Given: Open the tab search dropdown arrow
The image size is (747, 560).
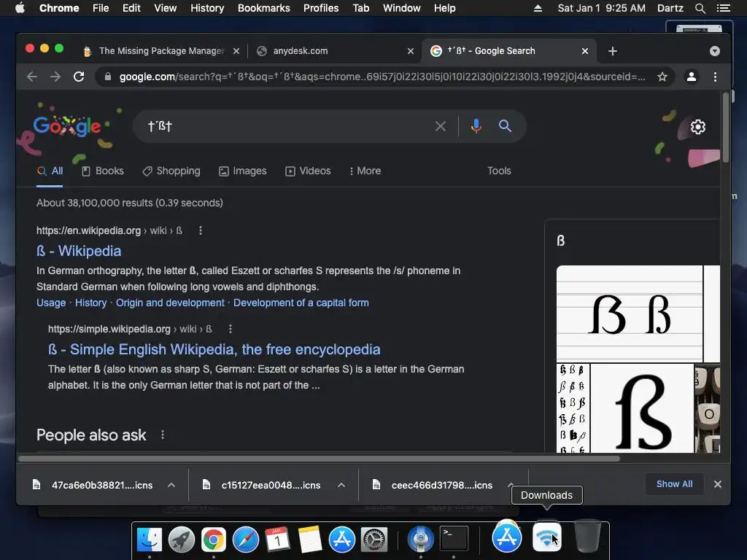Looking at the screenshot, I should pos(715,51).
